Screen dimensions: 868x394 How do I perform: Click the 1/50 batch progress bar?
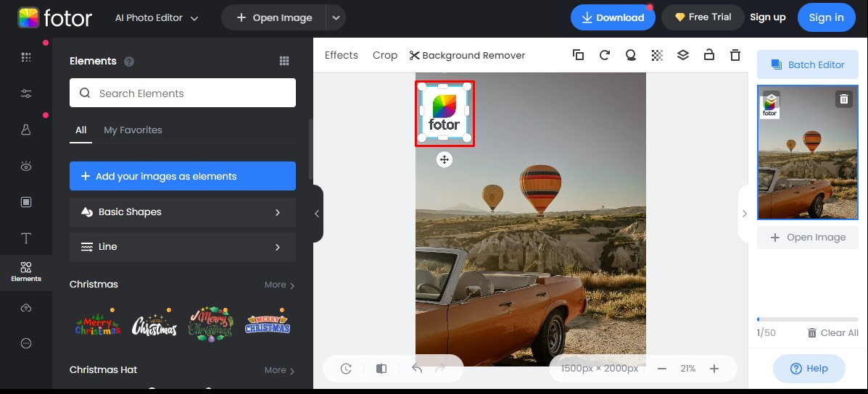(808, 319)
